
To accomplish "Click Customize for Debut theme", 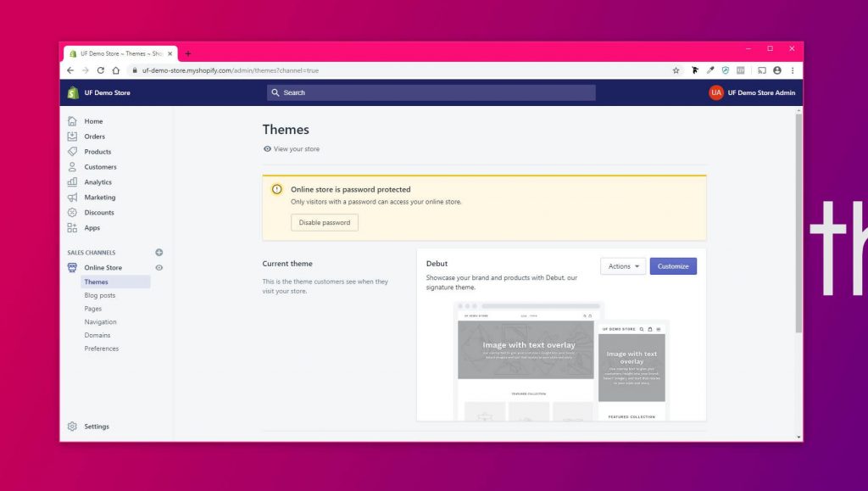I will tap(673, 266).
